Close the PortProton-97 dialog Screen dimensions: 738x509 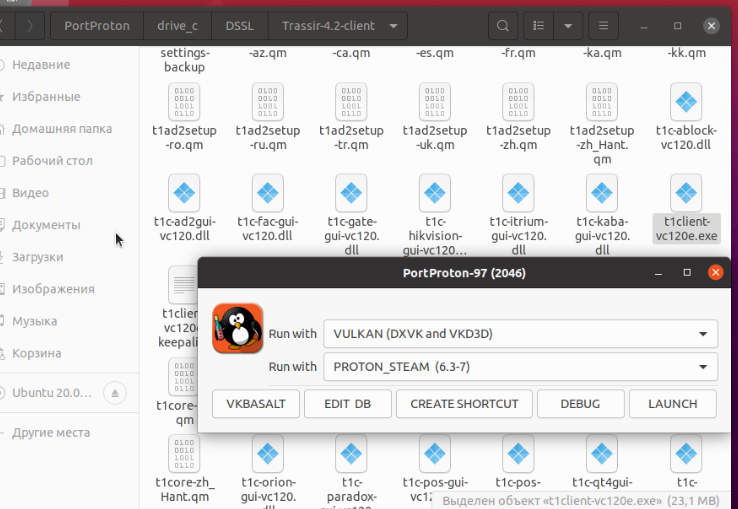coord(716,272)
